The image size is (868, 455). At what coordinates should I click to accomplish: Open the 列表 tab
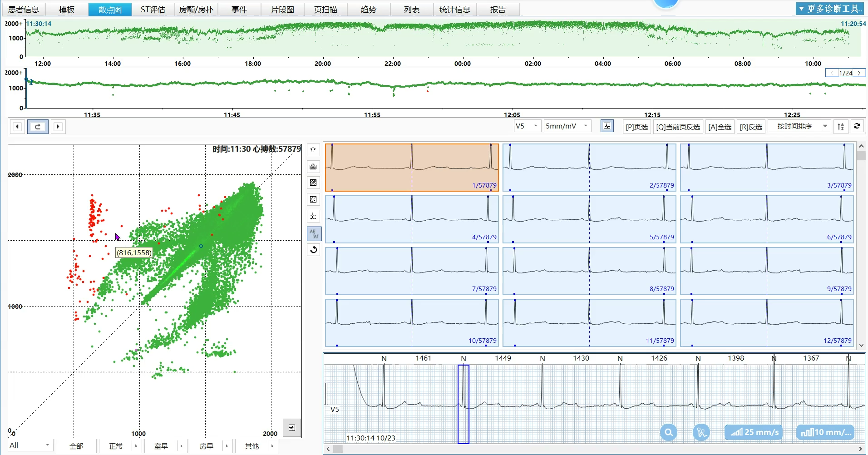(412, 10)
